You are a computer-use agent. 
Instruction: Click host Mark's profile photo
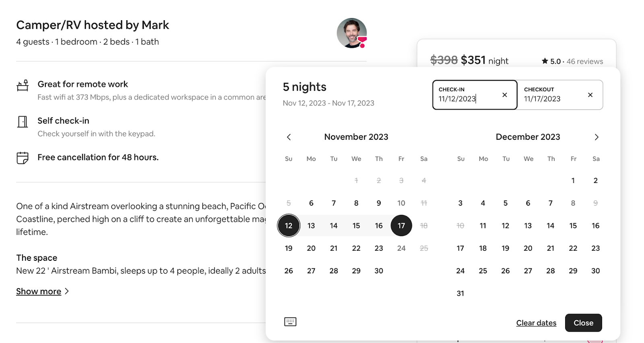pos(352,33)
